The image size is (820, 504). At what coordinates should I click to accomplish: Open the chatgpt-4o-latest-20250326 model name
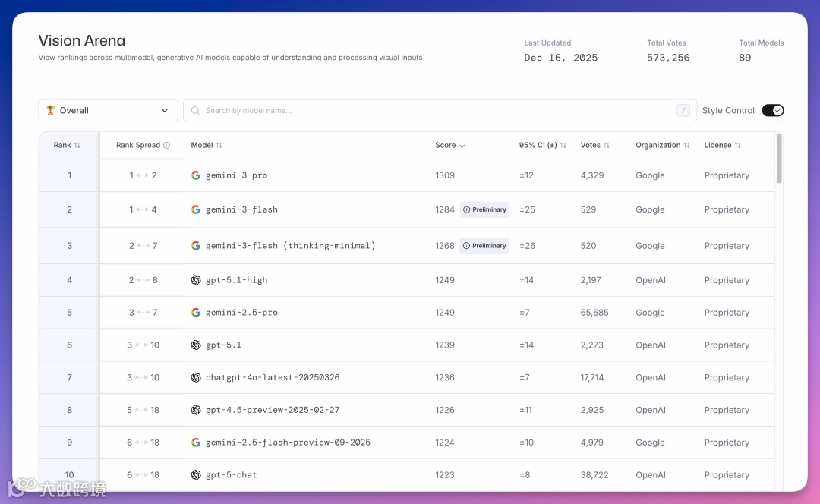pos(273,377)
